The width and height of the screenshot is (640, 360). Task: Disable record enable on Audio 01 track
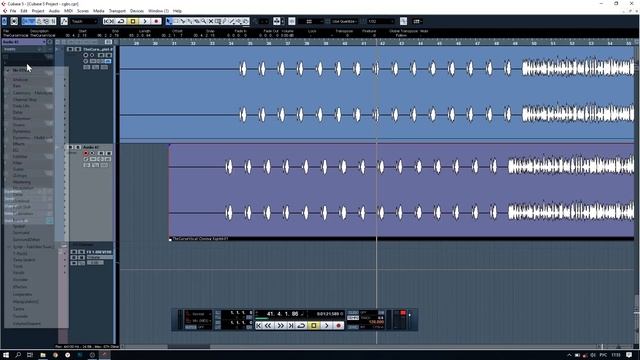tap(86, 153)
